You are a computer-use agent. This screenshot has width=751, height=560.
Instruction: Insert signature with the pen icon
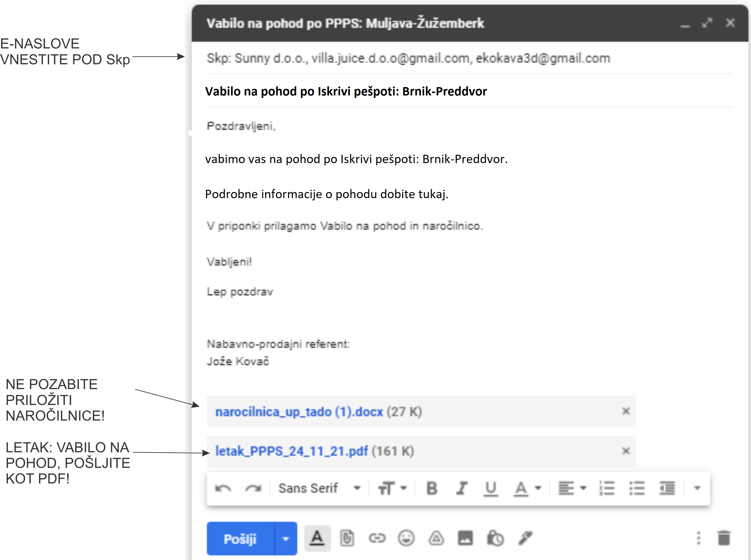pyautogui.click(x=525, y=538)
